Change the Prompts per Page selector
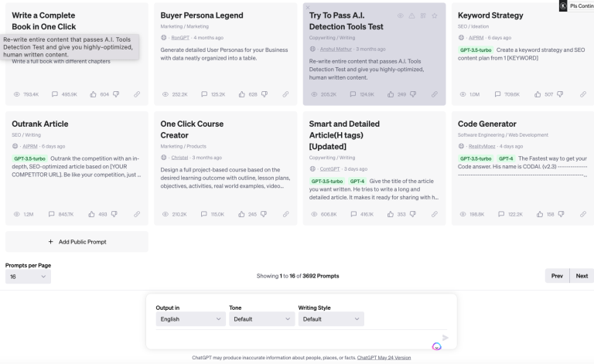This screenshot has height=364, width=594. tap(26, 276)
